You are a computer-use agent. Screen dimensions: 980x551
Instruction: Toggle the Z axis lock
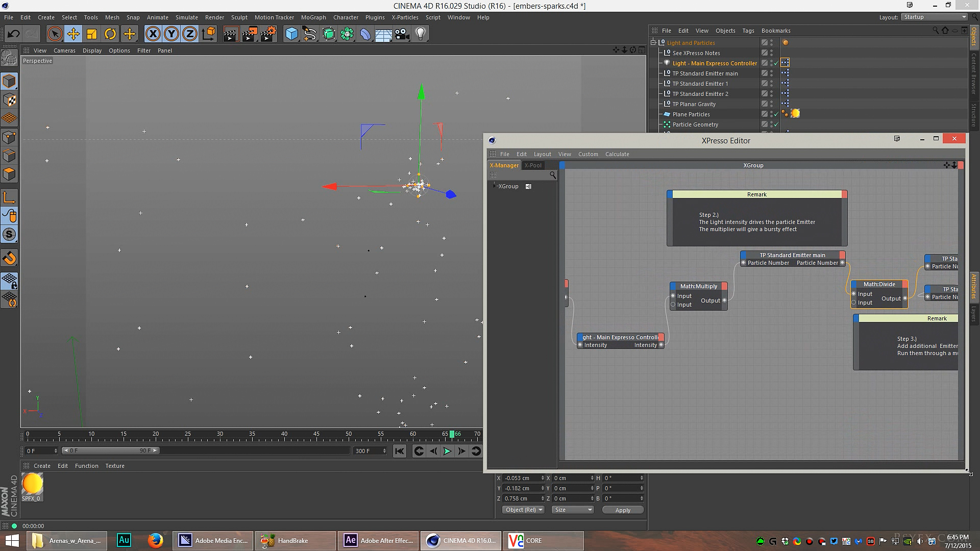190,34
